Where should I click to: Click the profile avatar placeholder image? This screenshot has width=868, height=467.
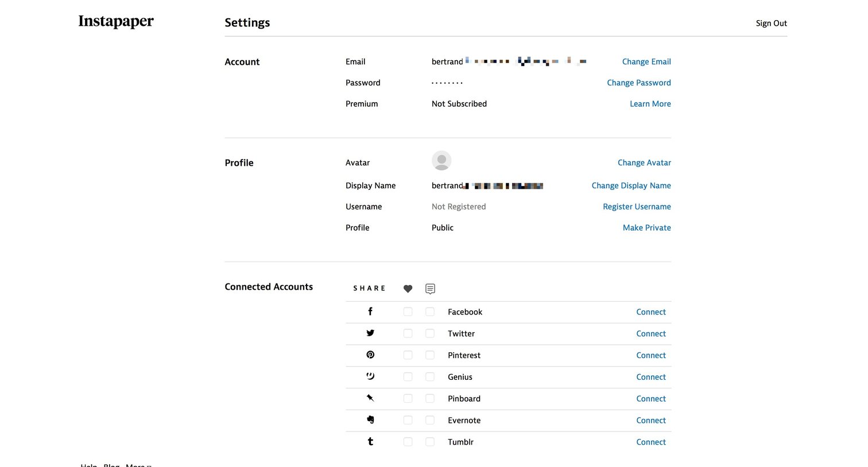click(441, 161)
